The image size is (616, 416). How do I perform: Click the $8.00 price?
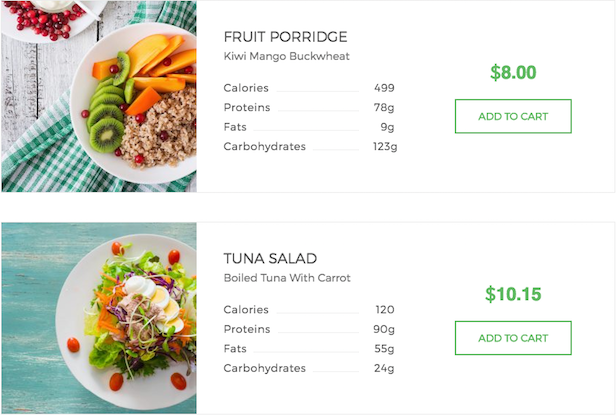[x=513, y=72]
